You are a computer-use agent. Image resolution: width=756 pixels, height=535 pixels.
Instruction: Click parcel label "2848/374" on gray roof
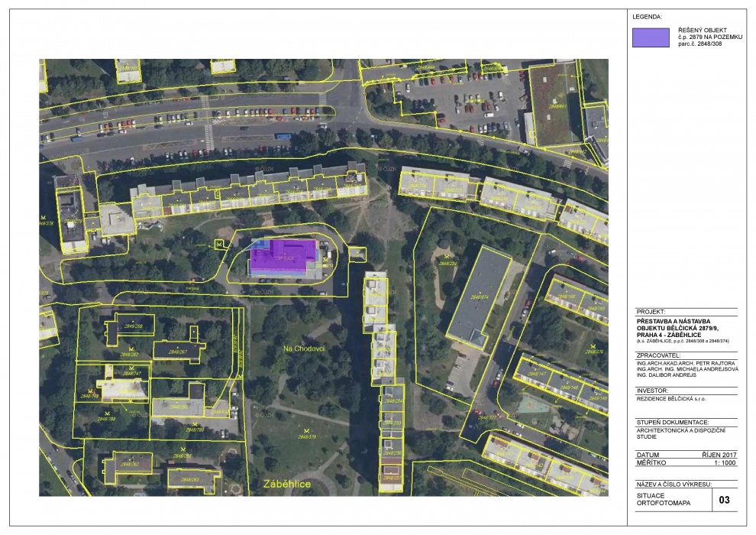point(480,297)
